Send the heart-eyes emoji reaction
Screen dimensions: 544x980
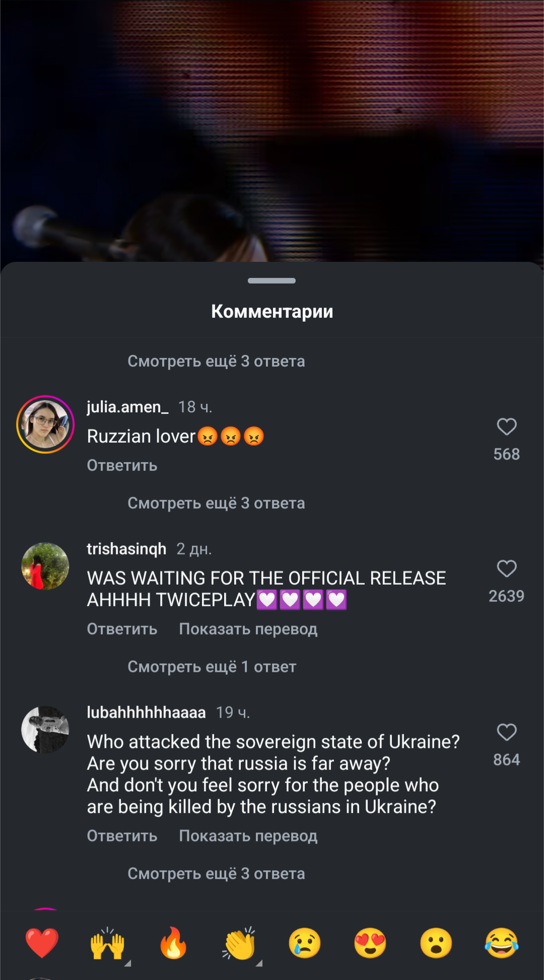click(x=370, y=943)
